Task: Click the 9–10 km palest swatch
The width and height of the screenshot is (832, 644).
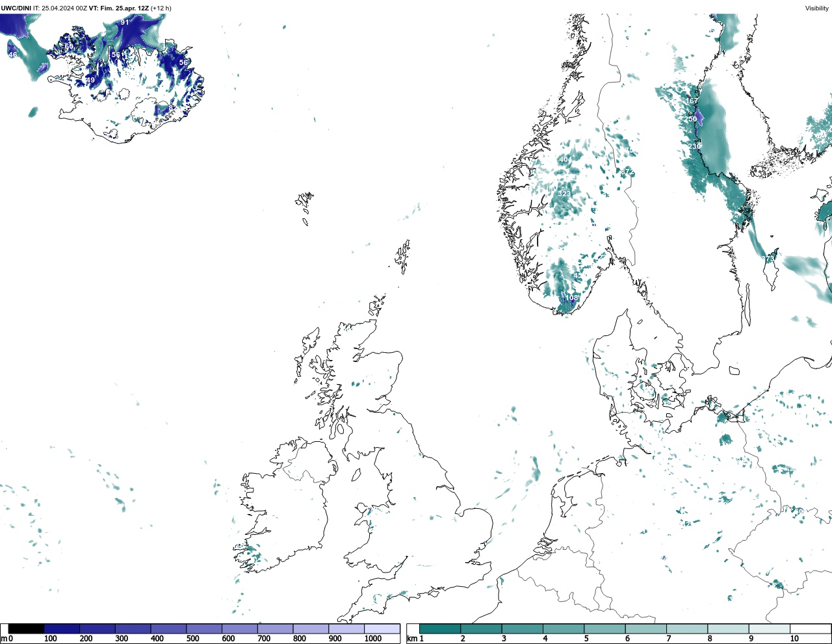Action: pos(769,628)
